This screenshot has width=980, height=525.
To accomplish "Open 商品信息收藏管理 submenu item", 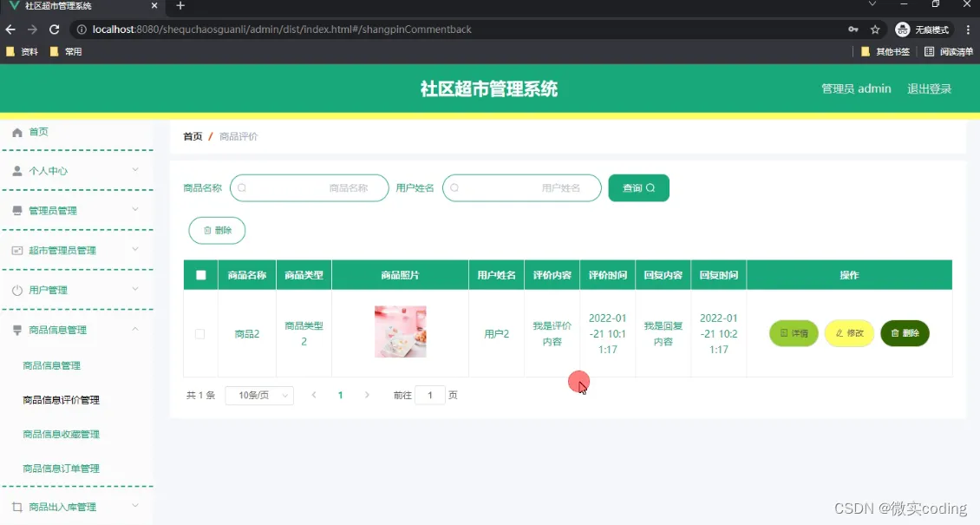I will coord(62,435).
